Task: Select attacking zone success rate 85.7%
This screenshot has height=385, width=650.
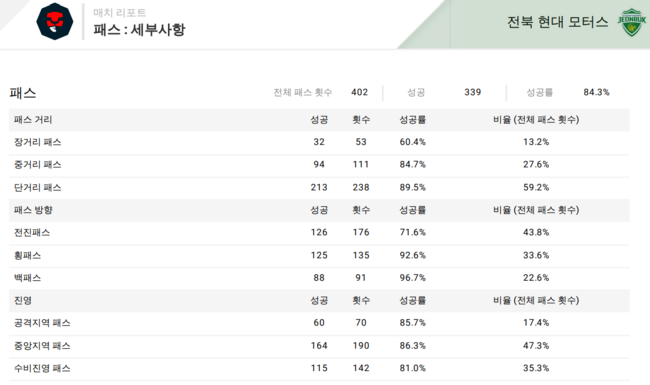Action: pyautogui.click(x=412, y=322)
